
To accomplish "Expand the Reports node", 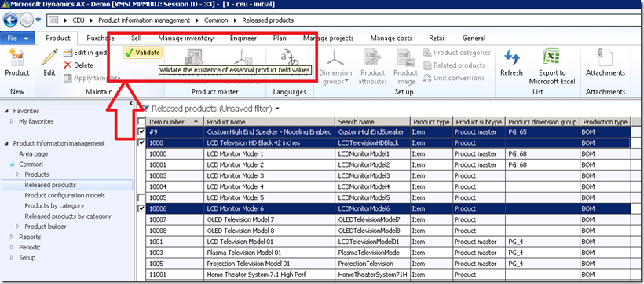I will (13, 237).
